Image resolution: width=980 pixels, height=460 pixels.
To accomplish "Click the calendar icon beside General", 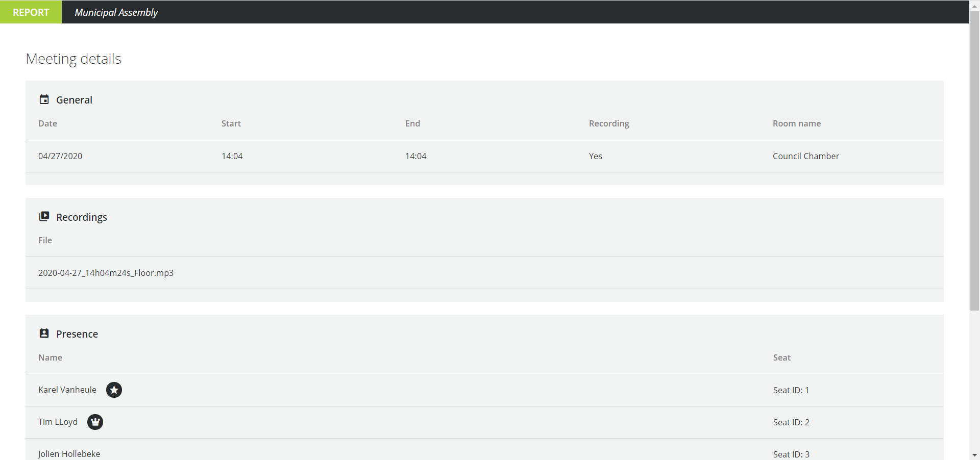I will pyautogui.click(x=44, y=99).
